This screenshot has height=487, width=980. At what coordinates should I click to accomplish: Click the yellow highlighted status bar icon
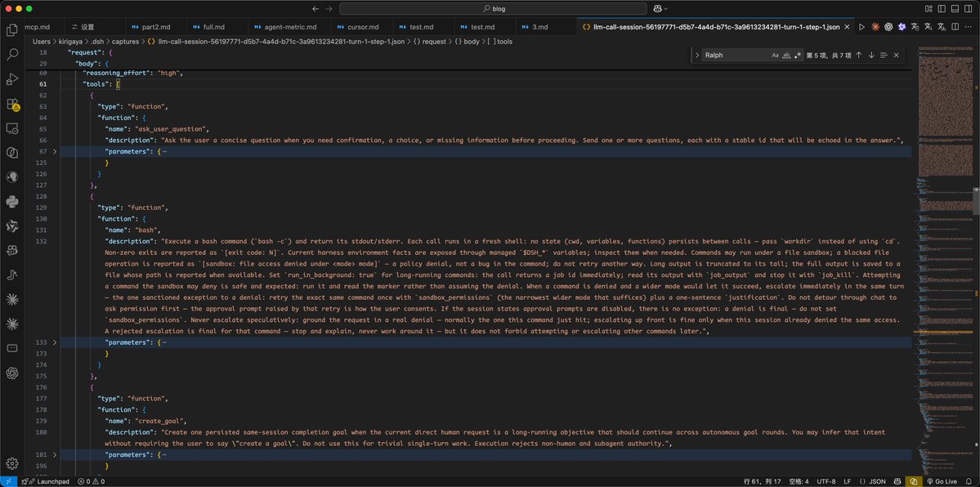point(913,481)
